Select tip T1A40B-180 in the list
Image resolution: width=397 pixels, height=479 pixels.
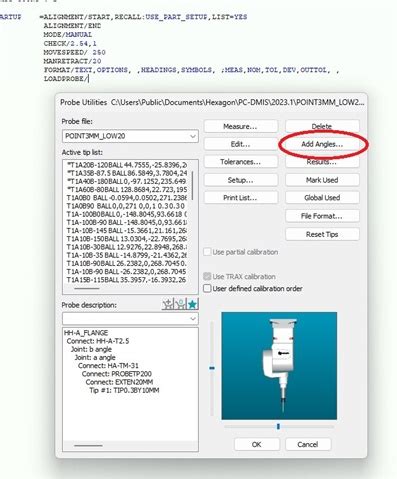coord(127,181)
